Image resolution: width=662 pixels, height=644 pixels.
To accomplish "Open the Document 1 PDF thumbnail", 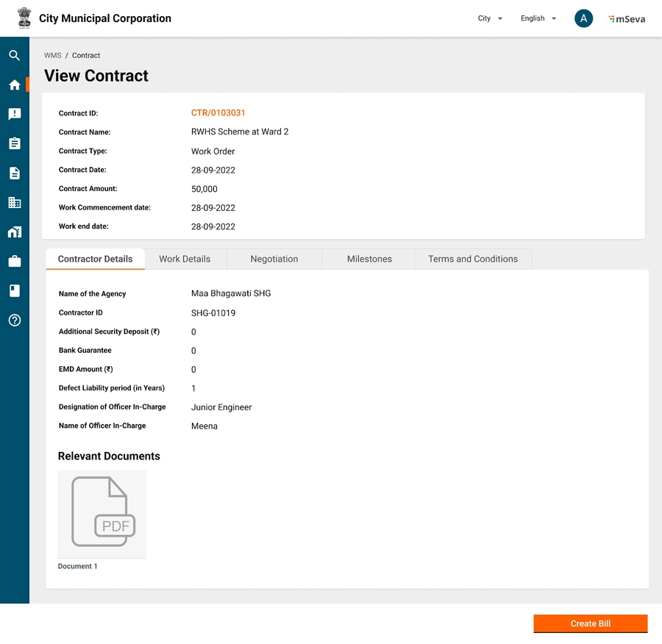I will [102, 514].
